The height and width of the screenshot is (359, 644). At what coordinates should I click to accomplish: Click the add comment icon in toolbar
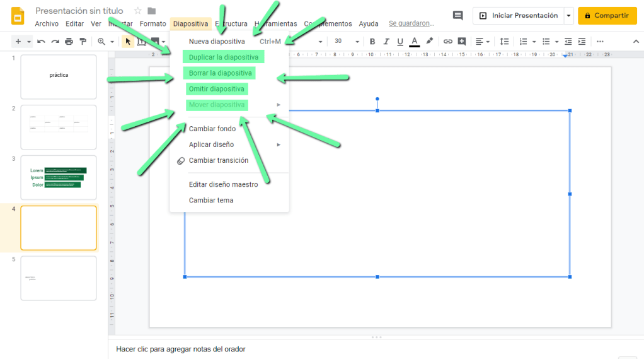coord(462,42)
